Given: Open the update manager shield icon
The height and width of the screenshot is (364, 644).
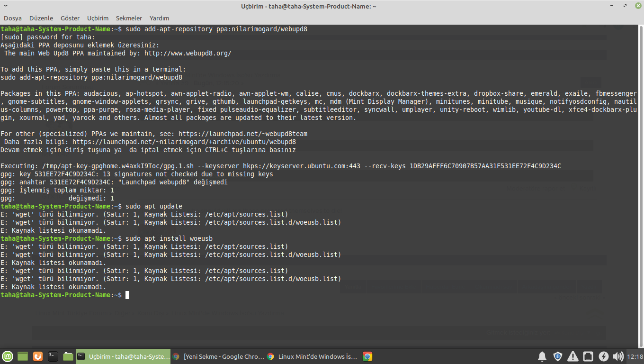Looking at the screenshot, I should tap(558, 356).
